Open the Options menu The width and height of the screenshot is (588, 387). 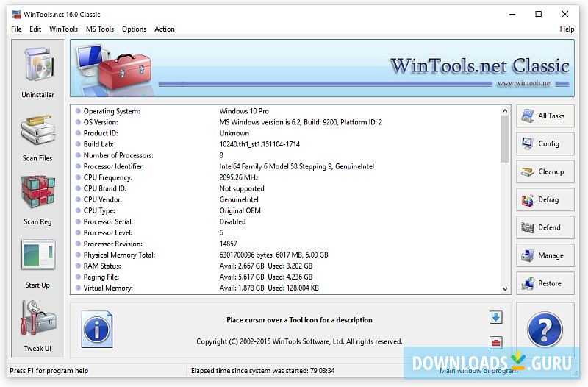coord(134,29)
